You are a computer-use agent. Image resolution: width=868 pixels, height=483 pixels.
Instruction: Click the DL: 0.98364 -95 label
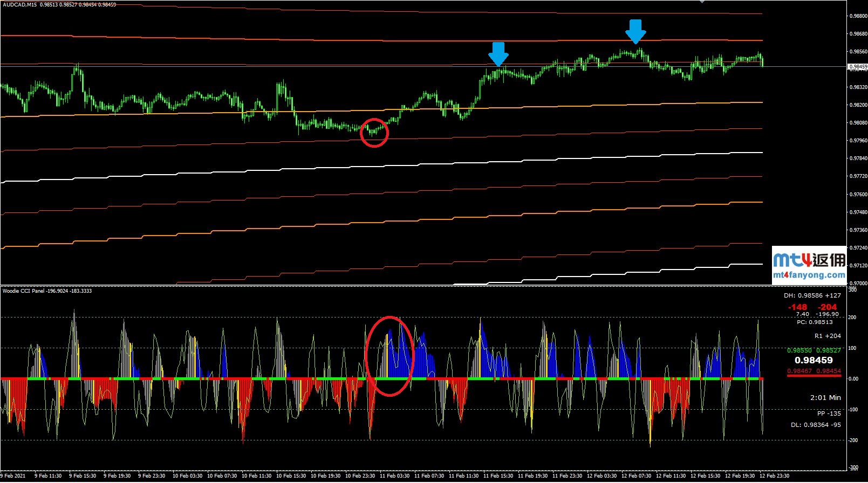[815, 425]
